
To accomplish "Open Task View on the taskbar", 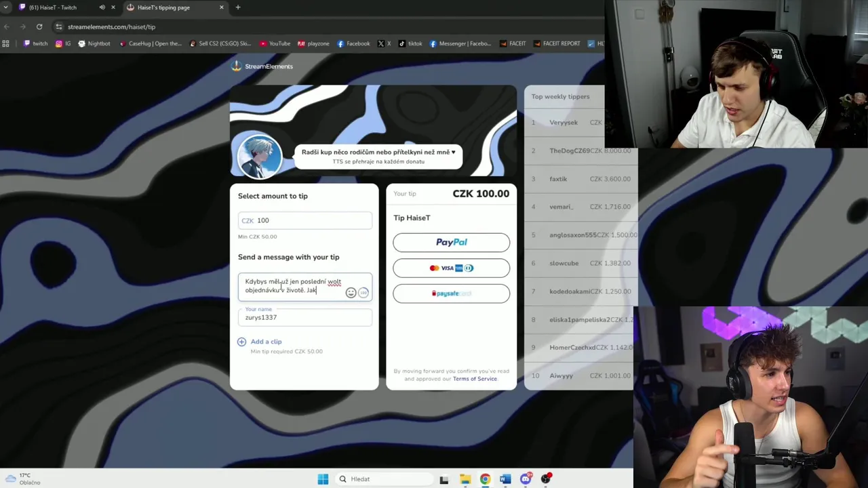I will tap(443, 479).
